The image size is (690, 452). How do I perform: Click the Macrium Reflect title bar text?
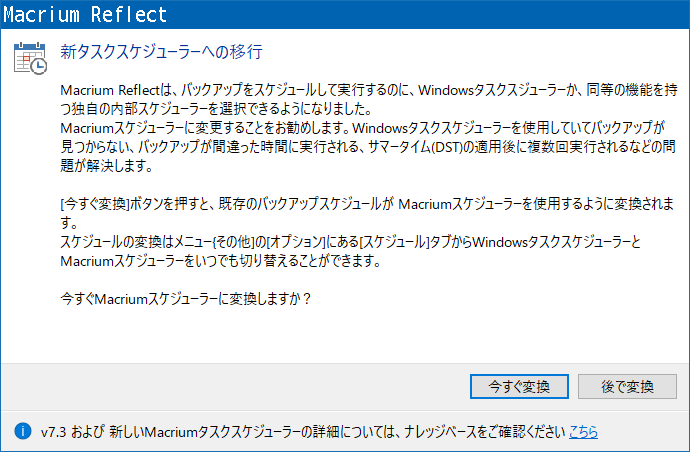(x=85, y=14)
